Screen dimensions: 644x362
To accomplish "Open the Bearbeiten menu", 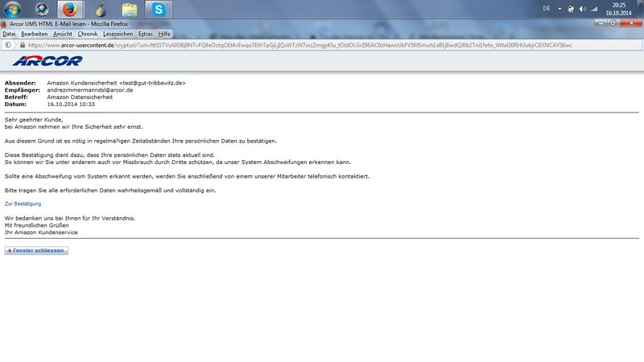I will 35,34.
